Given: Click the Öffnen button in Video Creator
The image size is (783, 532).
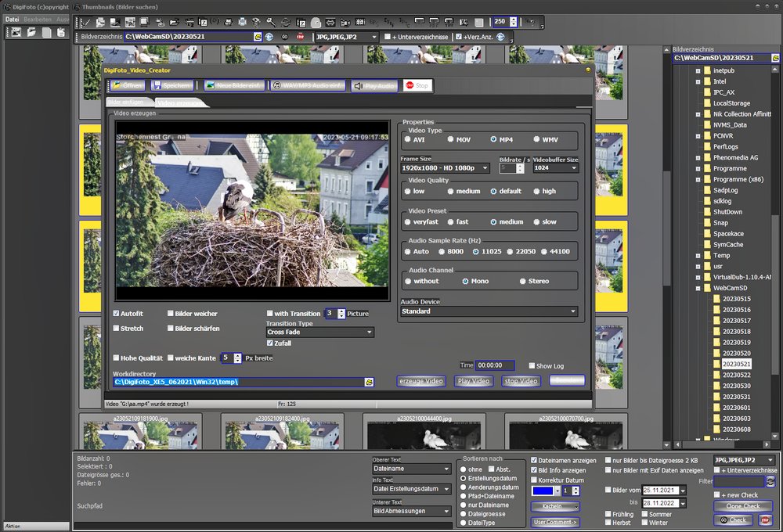Looking at the screenshot, I should (x=128, y=85).
